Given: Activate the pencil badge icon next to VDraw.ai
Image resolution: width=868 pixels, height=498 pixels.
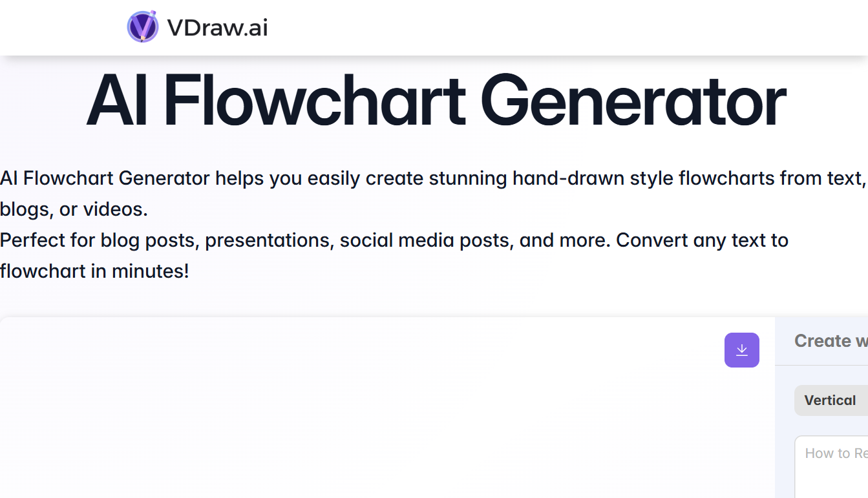Looking at the screenshot, I should pyautogui.click(x=143, y=27).
